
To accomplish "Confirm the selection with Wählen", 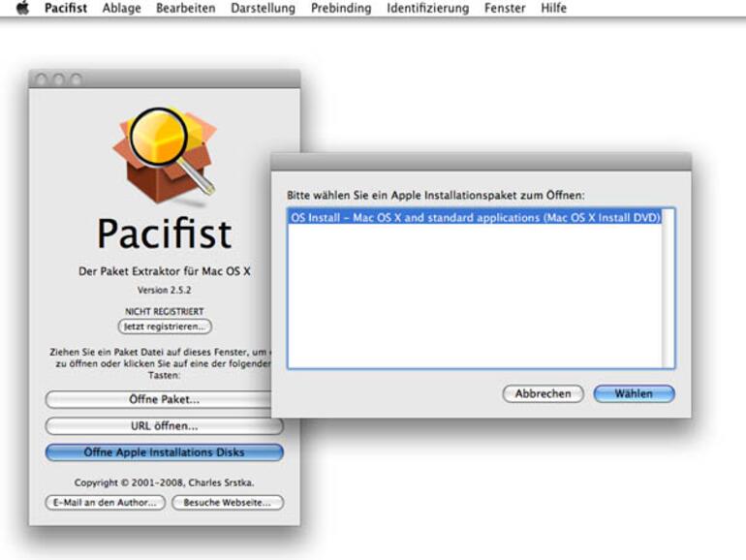I will (x=634, y=394).
